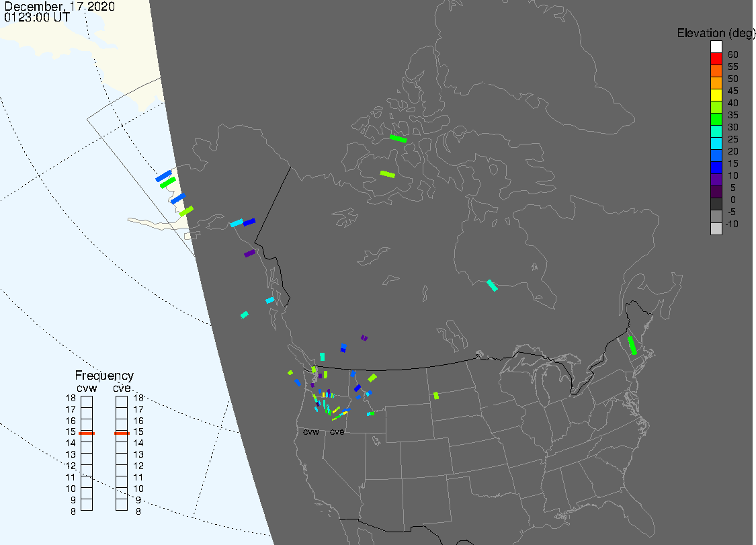This screenshot has width=756, height=545.
Task: Click the 'cvw' header above frequency bar
Action: coord(87,388)
